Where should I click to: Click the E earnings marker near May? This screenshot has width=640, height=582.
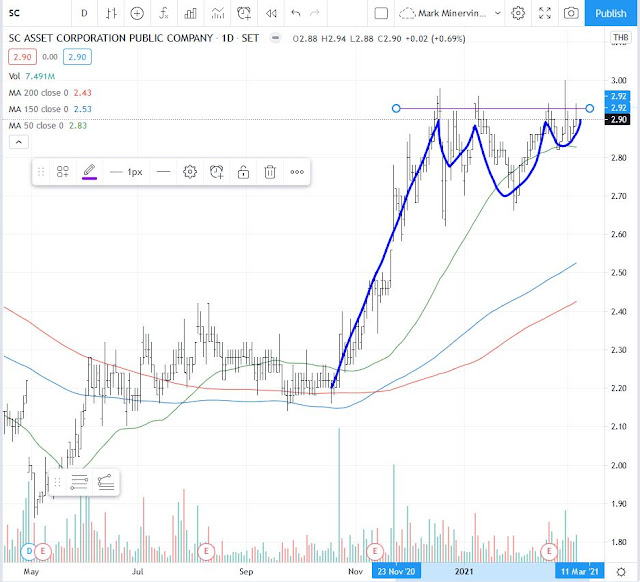[42, 551]
